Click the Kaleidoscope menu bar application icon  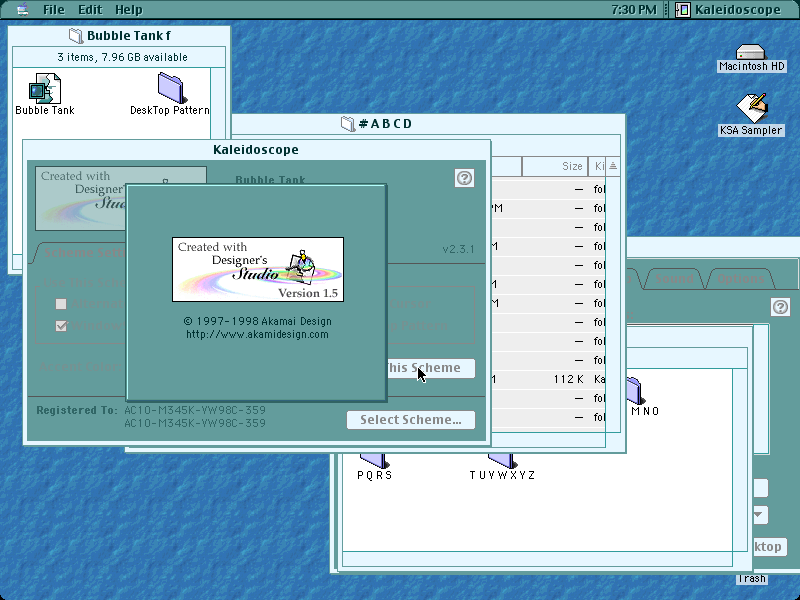(683, 10)
